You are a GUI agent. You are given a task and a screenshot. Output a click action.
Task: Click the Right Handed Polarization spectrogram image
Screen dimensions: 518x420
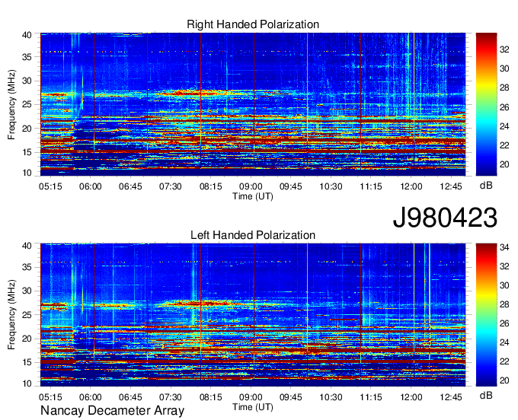253,104
